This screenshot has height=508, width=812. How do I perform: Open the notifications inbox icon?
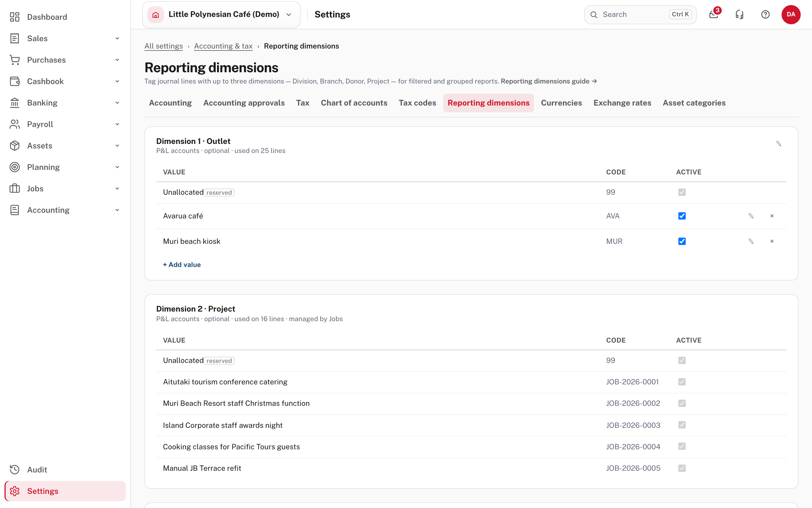[714, 14]
